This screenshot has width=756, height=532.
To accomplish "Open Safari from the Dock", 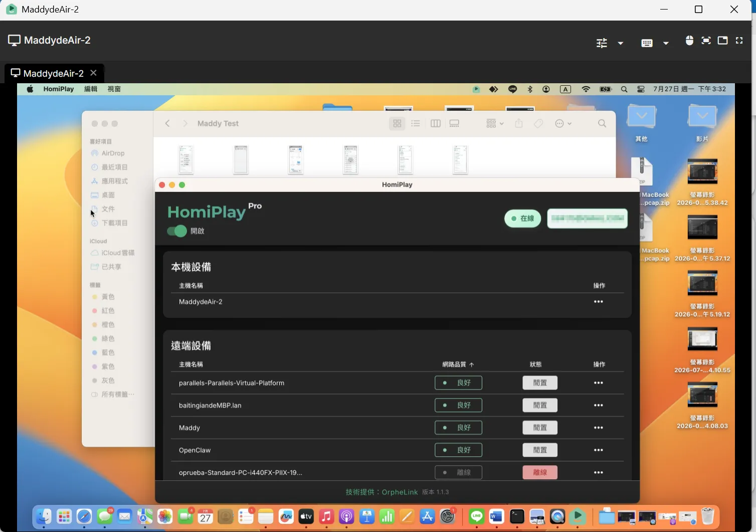I will click(84, 516).
